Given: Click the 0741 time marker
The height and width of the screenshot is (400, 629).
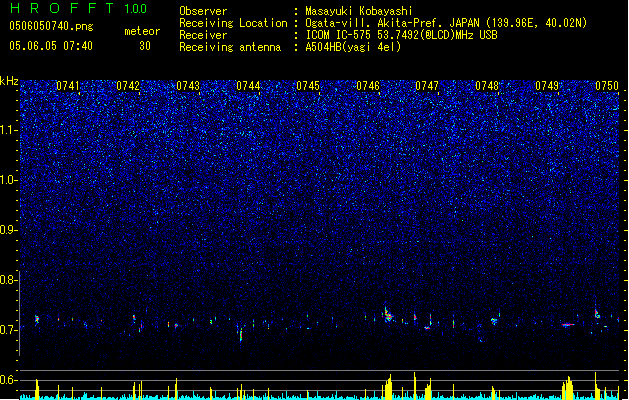Looking at the screenshot, I should tap(68, 86).
